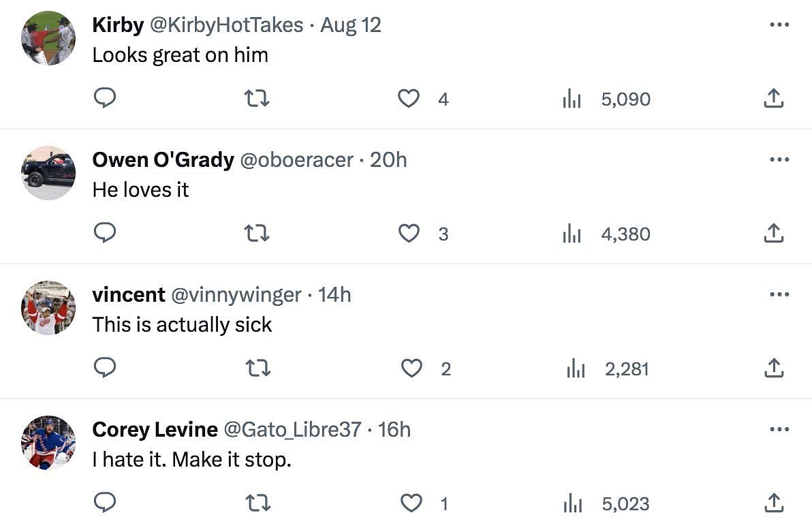Screen dimensions: 812x530
Task: Open more options on vincent's tweet
Action: click(779, 295)
